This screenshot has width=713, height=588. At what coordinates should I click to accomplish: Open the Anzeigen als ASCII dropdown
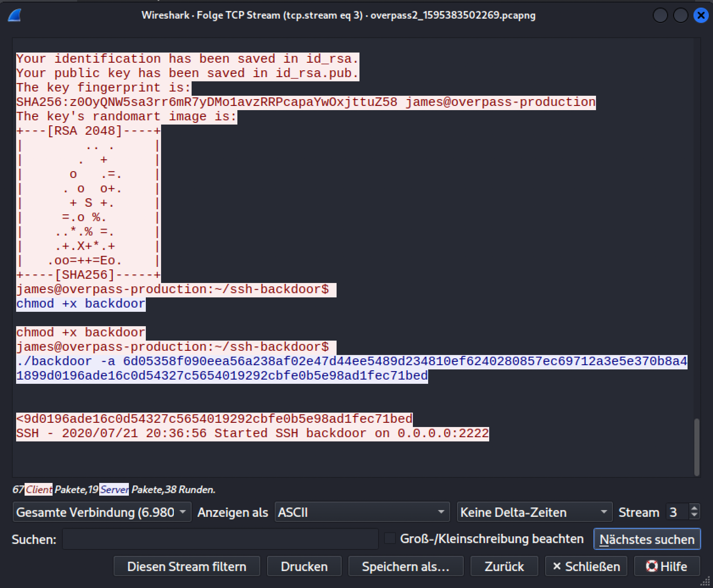[x=362, y=512]
